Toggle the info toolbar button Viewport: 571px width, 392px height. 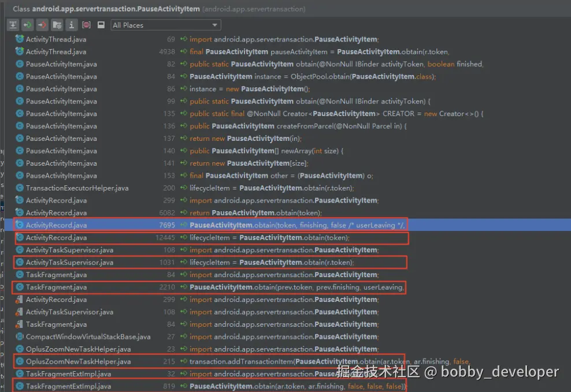click(x=72, y=25)
